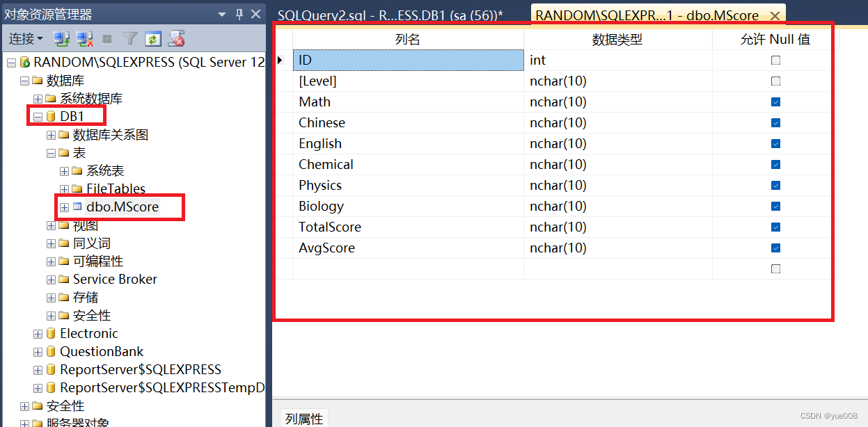Click the 数据库 folder icon
868x427 pixels.
(38, 80)
